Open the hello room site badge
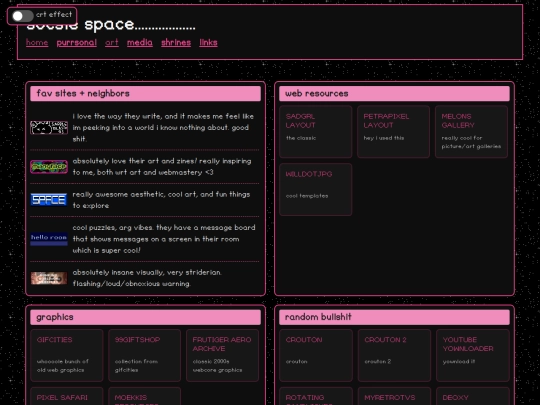 point(49,239)
